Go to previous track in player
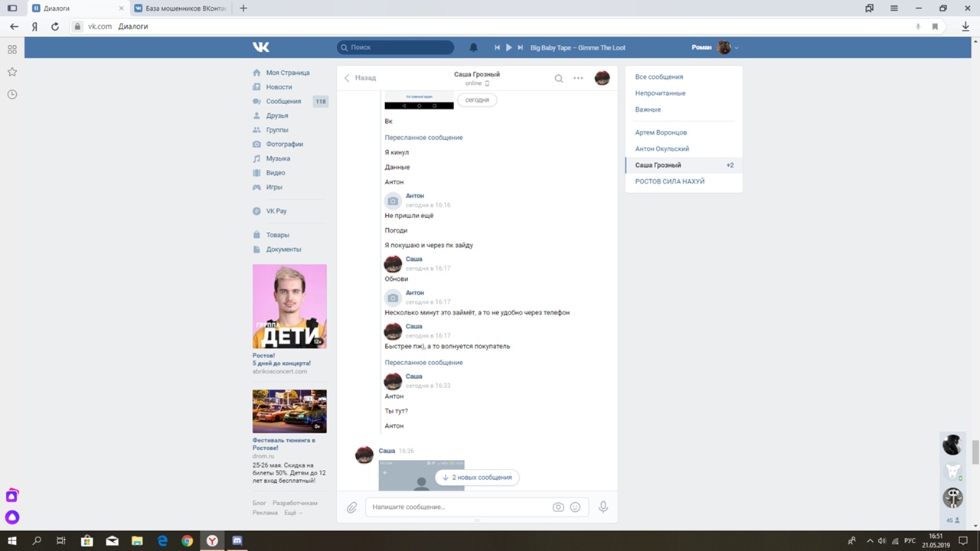The image size is (980, 551). (x=497, y=47)
